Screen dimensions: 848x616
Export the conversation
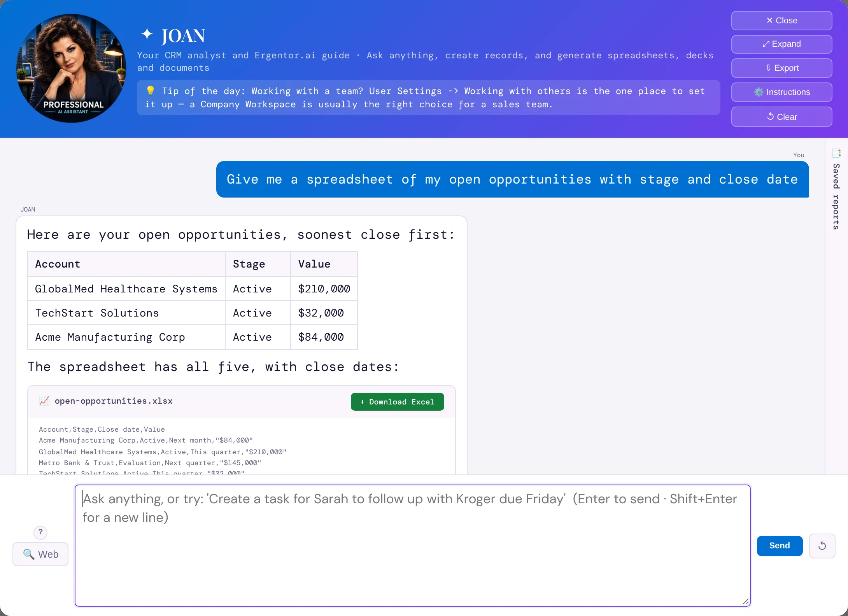[x=781, y=68]
